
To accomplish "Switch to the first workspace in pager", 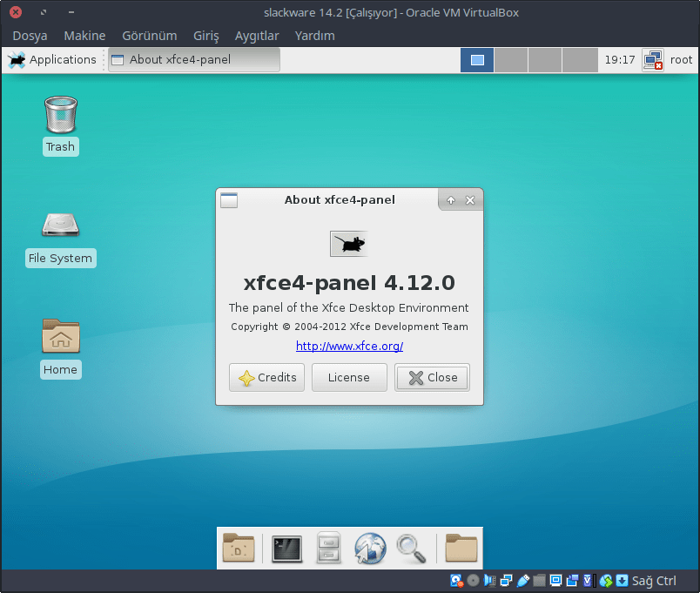I will click(x=477, y=60).
